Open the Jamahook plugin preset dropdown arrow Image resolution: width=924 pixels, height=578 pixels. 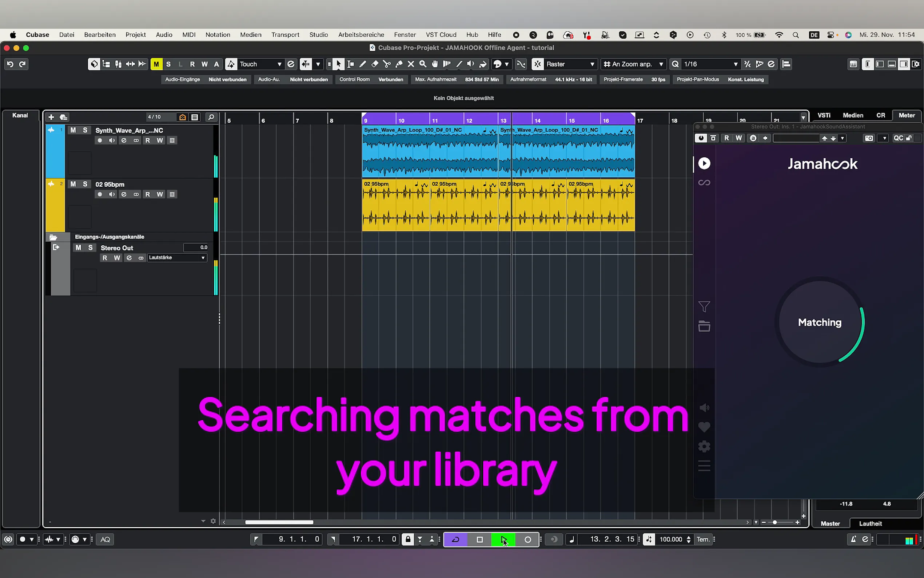coord(842,138)
